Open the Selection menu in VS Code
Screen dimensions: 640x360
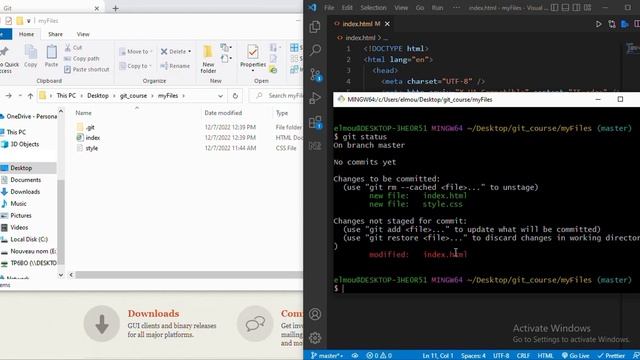coord(373,8)
